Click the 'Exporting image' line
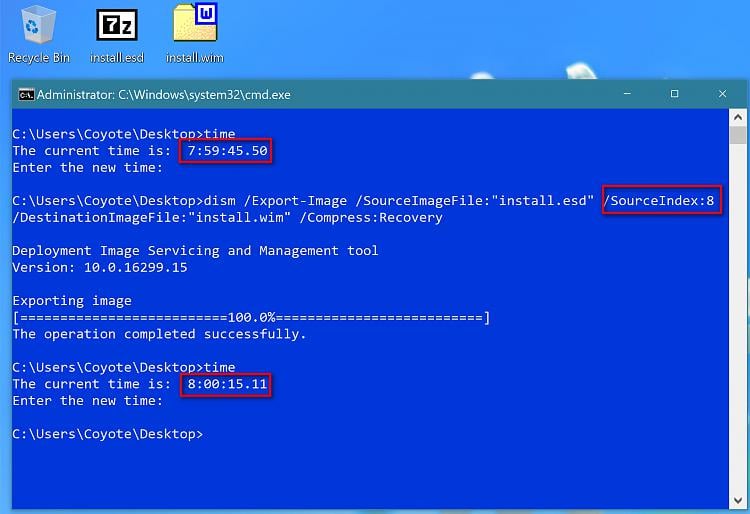Image resolution: width=750 pixels, height=514 pixels. (72, 301)
